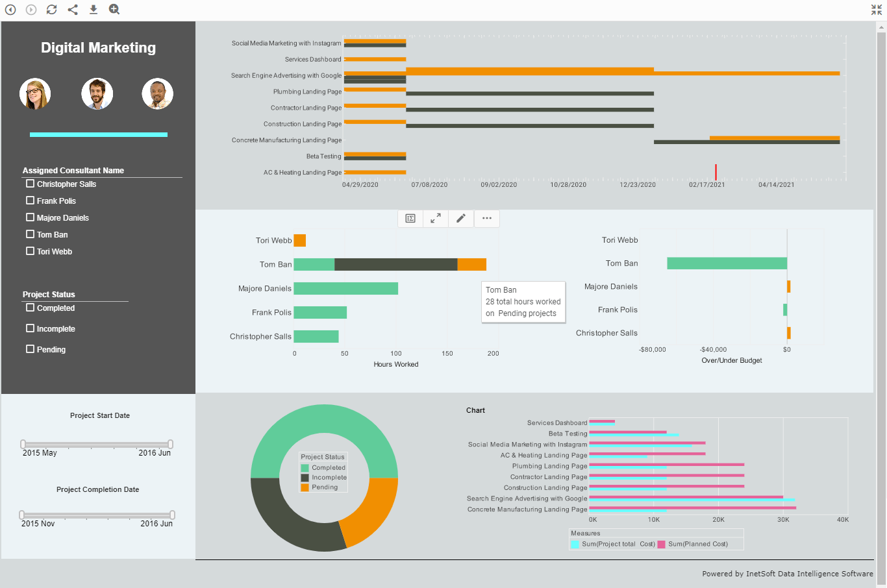This screenshot has height=588, width=887.
Task: Click Tom Ban's over/under budget green bar
Action: click(x=727, y=263)
